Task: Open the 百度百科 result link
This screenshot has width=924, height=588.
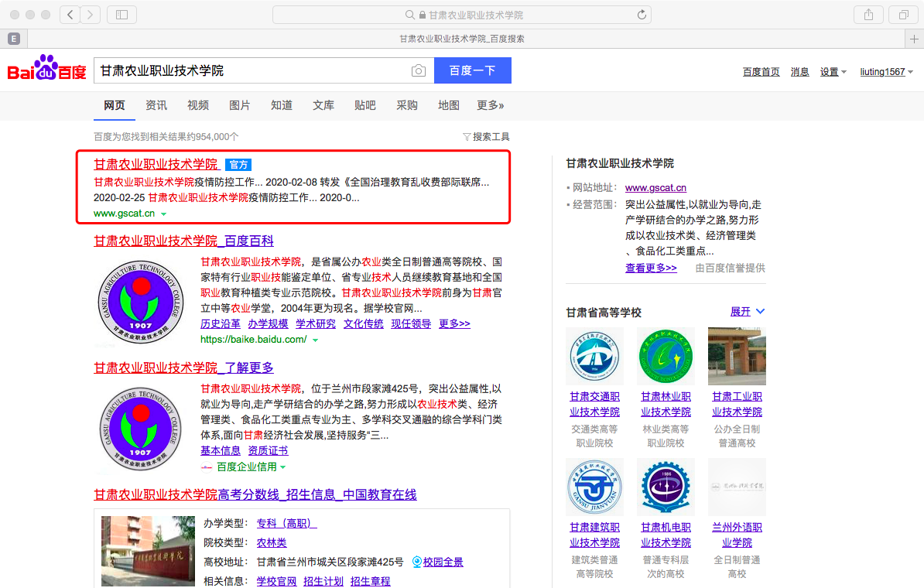Action: tap(183, 241)
